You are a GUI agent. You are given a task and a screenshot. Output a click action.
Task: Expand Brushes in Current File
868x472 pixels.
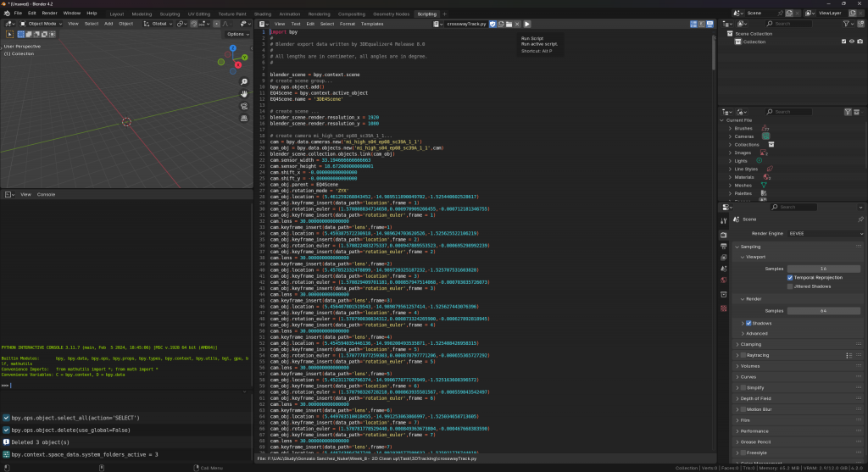click(730, 128)
